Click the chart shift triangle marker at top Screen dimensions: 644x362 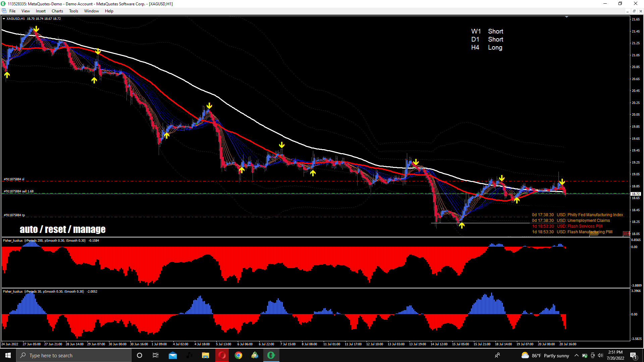pyautogui.click(x=567, y=17)
